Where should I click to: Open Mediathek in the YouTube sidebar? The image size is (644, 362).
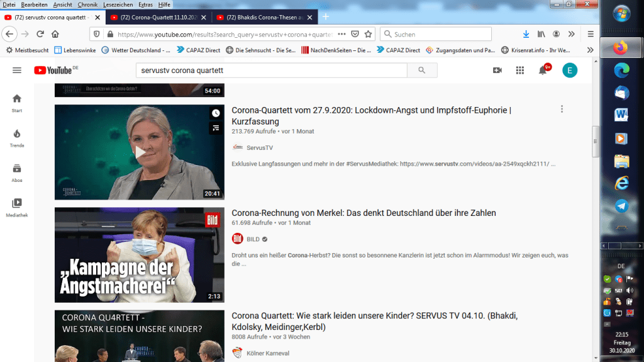[17, 207]
